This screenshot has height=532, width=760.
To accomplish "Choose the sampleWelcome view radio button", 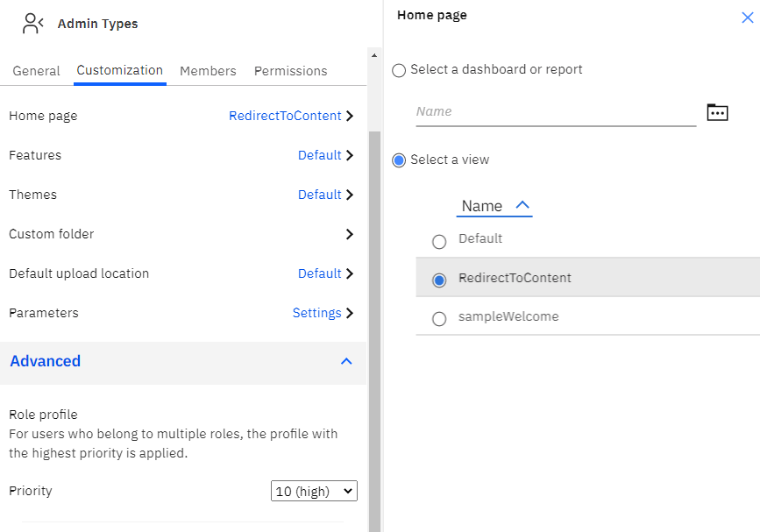I will click(x=439, y=319).
